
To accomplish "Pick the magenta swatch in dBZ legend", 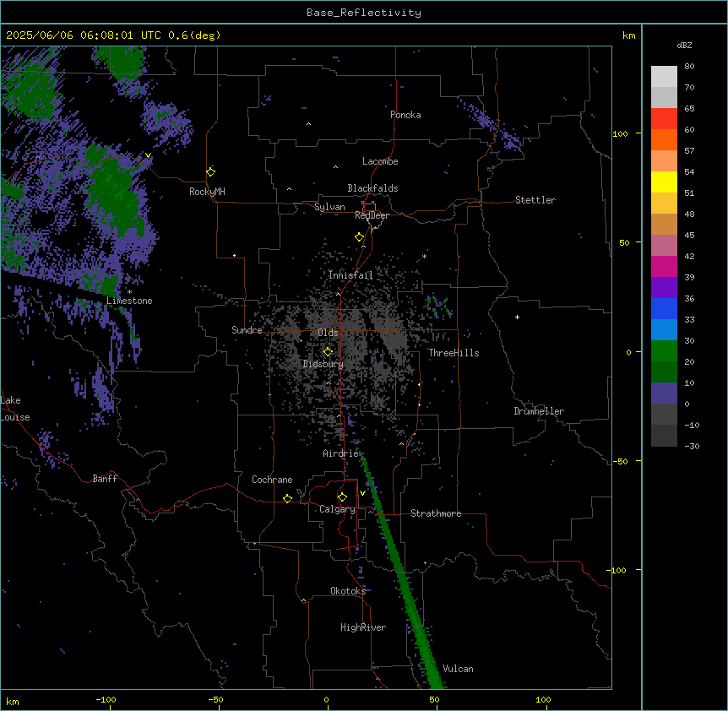I will [664, 266].
